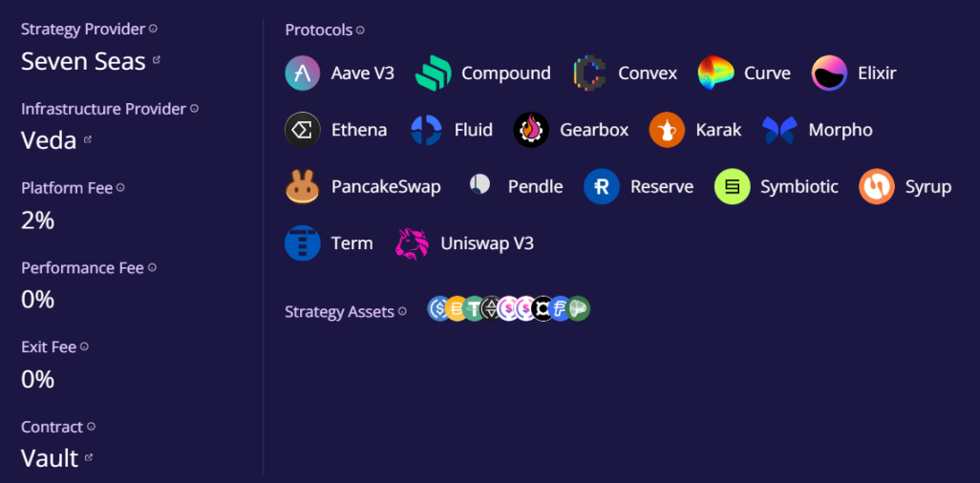Click the Symbiotic protocol icon
Viewport: 980px width, 483px height.
[732, 186]
